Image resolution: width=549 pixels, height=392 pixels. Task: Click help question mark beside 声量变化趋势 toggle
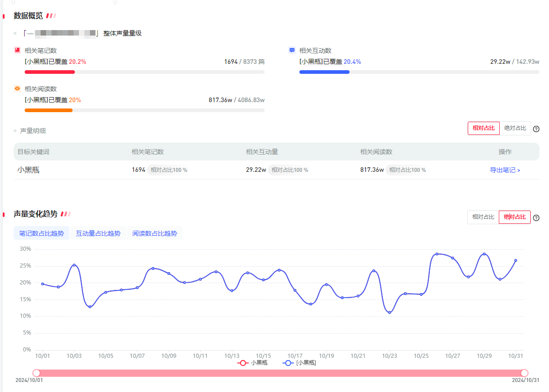(536, 217)
